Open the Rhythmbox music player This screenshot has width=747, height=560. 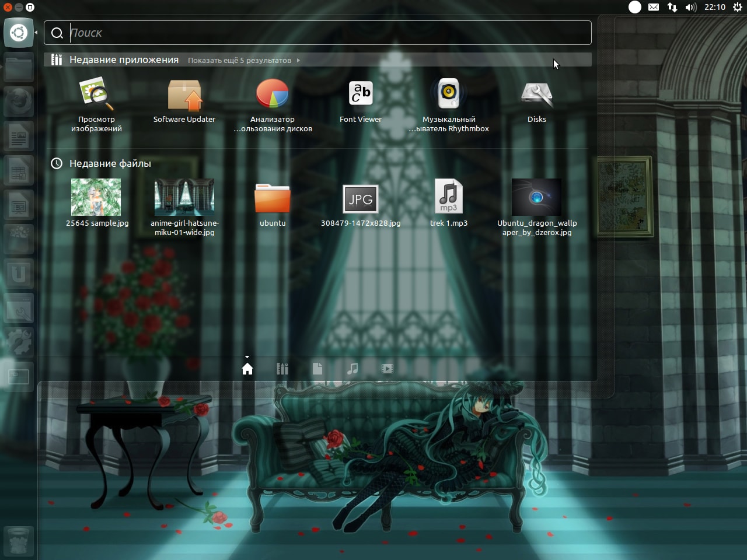(449, 106)
